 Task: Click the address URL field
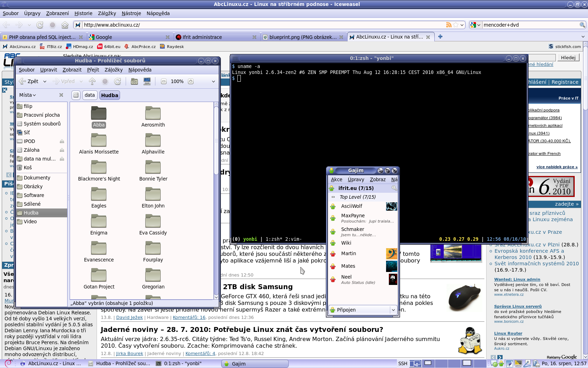(264, 25)
